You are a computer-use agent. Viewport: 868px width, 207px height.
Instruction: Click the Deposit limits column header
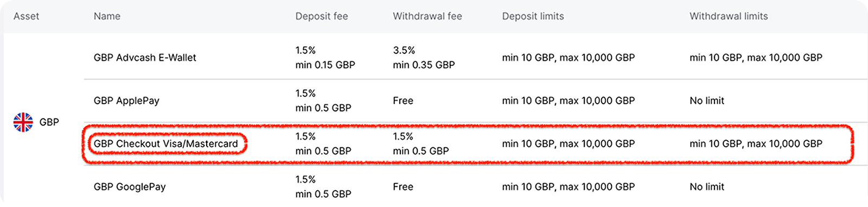pyautogui.click(x=533, y=16)
